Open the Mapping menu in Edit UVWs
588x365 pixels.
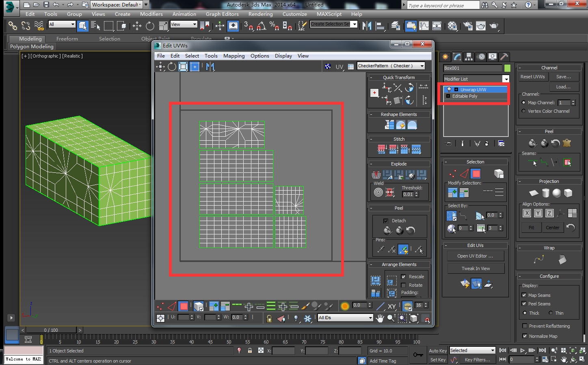coord(234,56)
